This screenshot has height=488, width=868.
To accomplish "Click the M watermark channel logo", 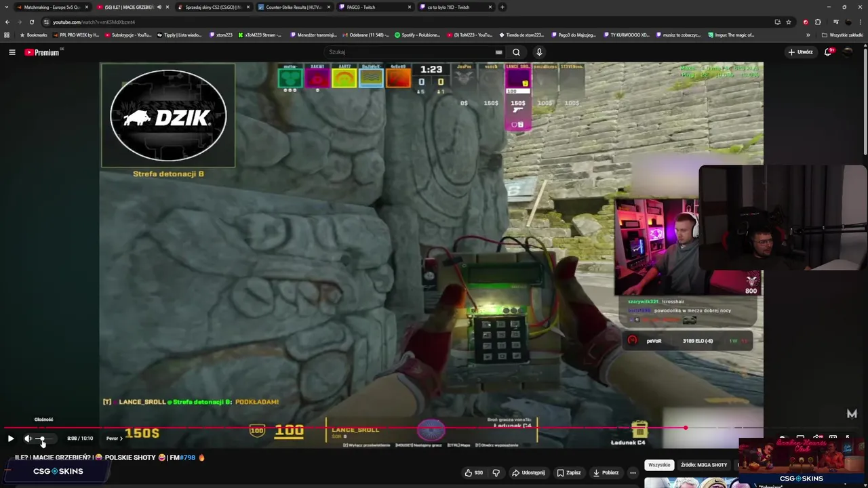I will pyautogui.click(x=852, y=414).
